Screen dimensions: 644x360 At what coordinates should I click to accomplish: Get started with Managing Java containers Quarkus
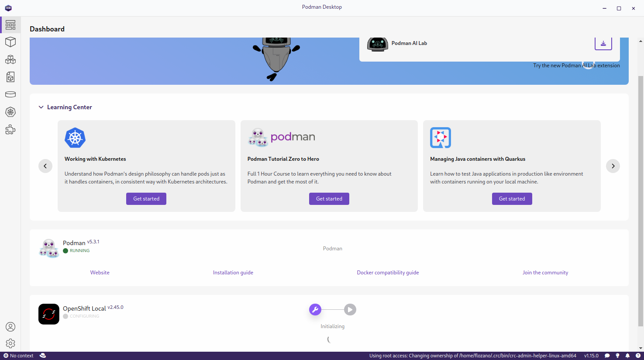pos(512,199)
